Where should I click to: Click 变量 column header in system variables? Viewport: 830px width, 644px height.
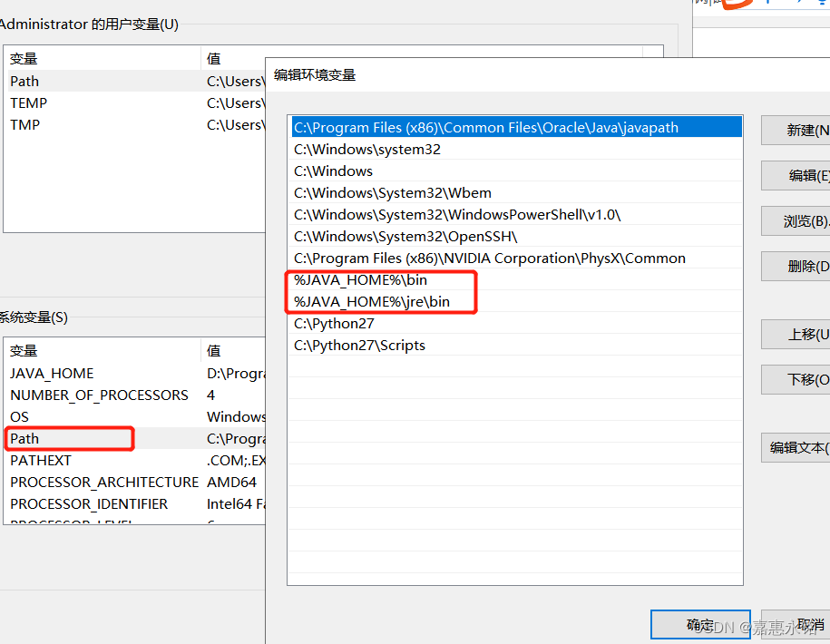103,350
